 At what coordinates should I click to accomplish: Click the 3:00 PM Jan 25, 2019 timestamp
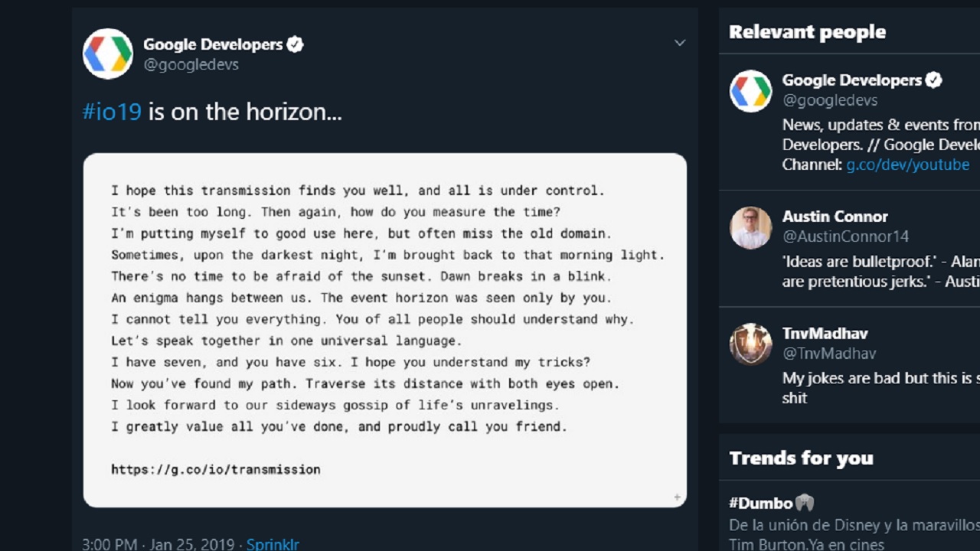(158, 544)
